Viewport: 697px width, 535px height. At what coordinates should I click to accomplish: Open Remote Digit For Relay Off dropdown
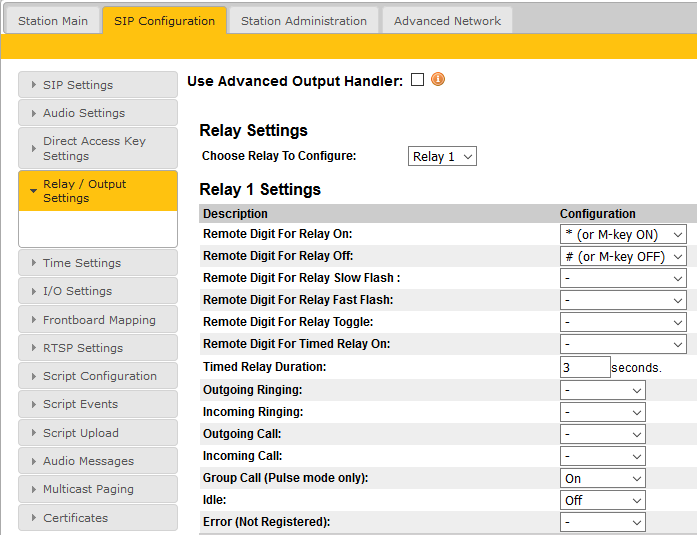click(x=623, y=256)
